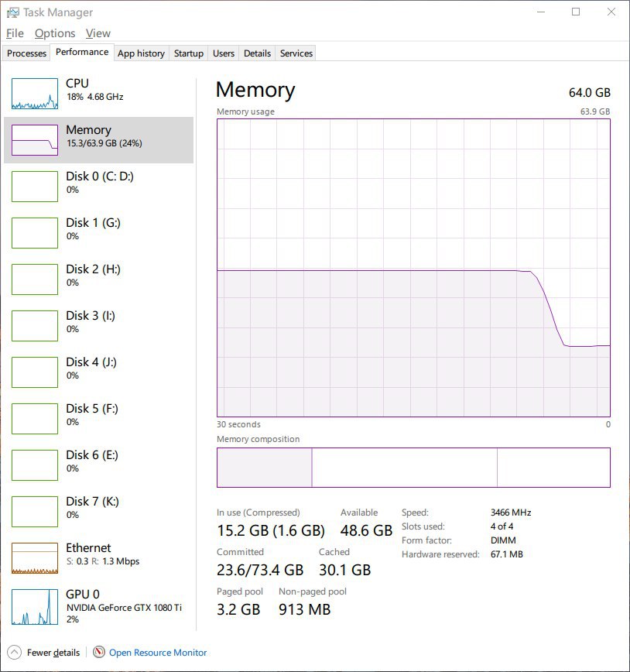Open Resource Monitor link
This screenshot has height=672, width=630.
tap(158, 653)
